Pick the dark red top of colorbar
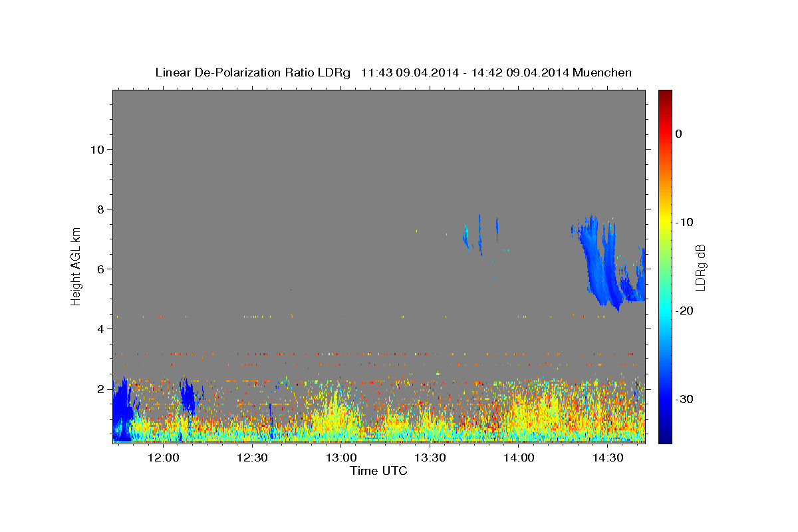 click(665, 95)
